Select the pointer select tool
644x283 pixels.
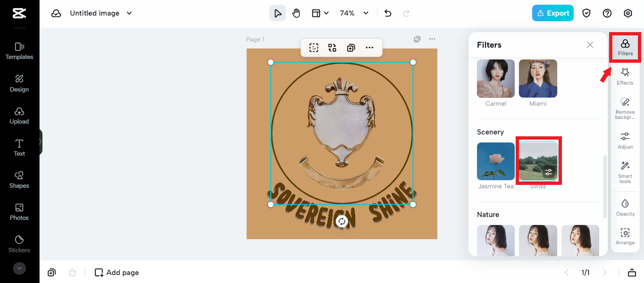click(x=277, y=13)
